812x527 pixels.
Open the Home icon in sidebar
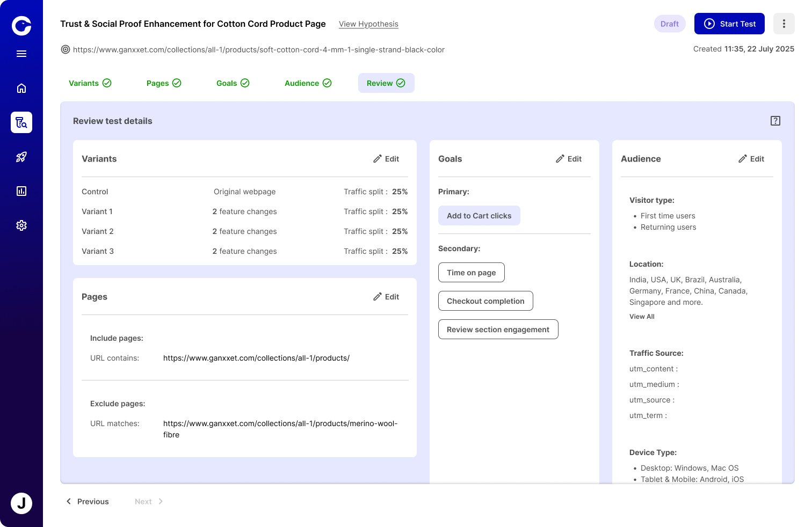point(21,88)
